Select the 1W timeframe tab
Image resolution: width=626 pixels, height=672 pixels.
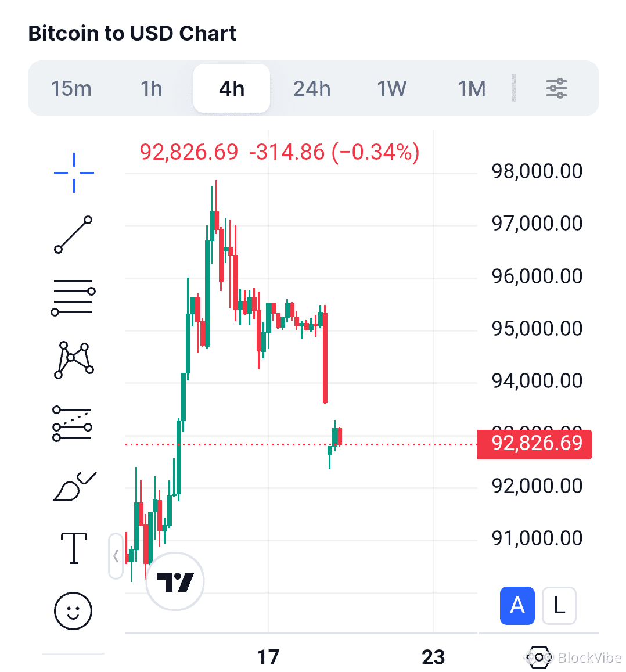coord(392,89)
